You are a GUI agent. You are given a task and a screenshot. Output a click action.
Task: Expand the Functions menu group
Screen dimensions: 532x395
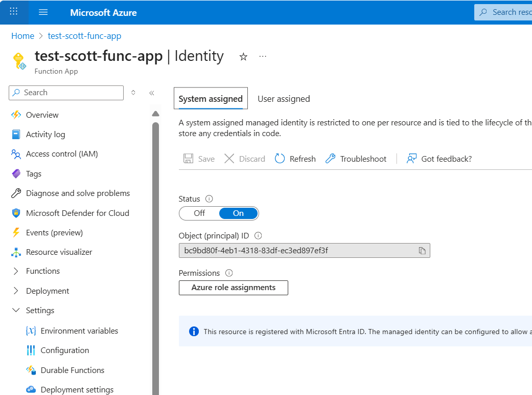(x=16, y=271)
